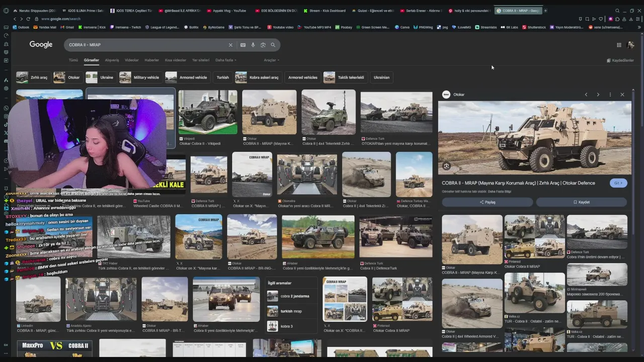
Task: Go back in browser history
Action: 14,19
